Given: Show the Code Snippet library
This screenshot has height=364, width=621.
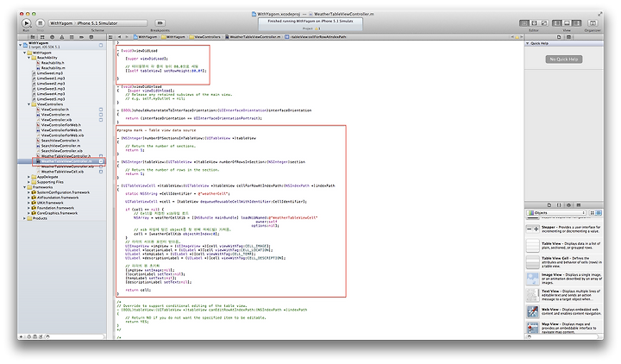Looking at the screenshot, I should (559, 205).
